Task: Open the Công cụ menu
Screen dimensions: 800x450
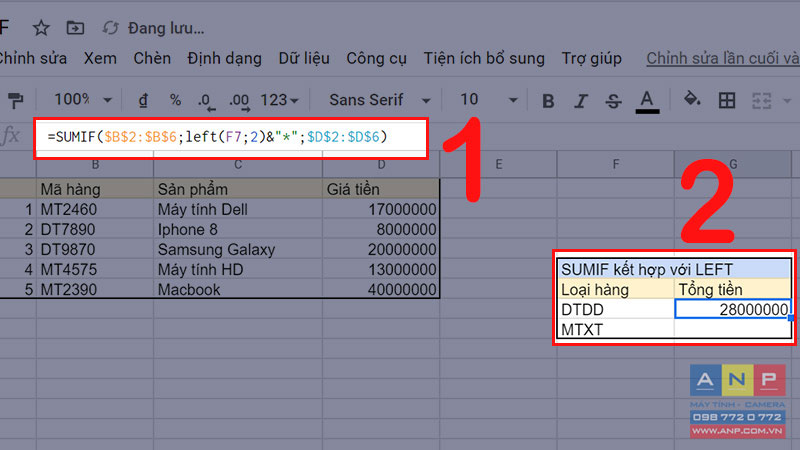Action: tap(376, 59)
